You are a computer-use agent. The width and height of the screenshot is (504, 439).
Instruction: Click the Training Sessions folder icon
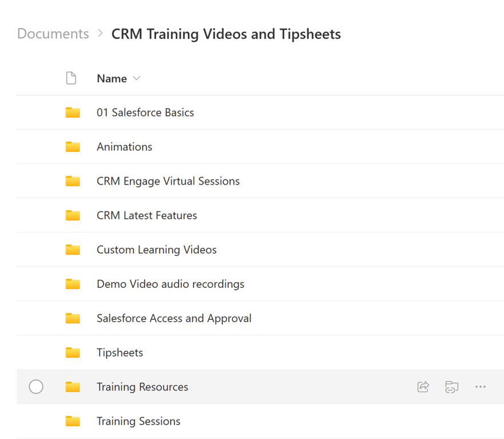click(x=73, y=421)
